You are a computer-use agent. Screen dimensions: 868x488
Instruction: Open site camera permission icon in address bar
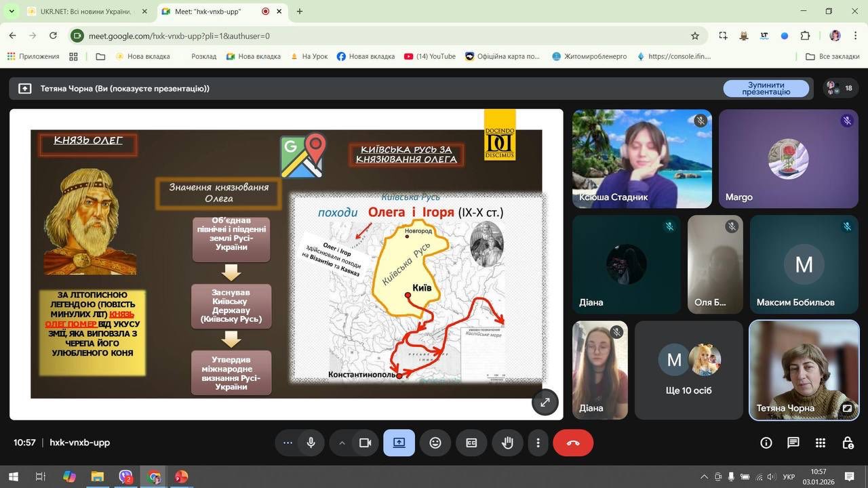click(x=78, y=36)
